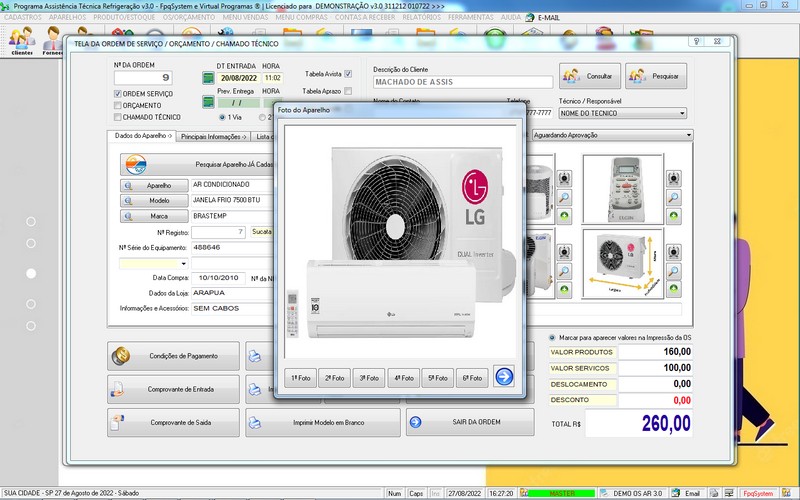Screen dimensions: 800x500
Task: Show the 4ª Foto
Action: click(404, 378)
